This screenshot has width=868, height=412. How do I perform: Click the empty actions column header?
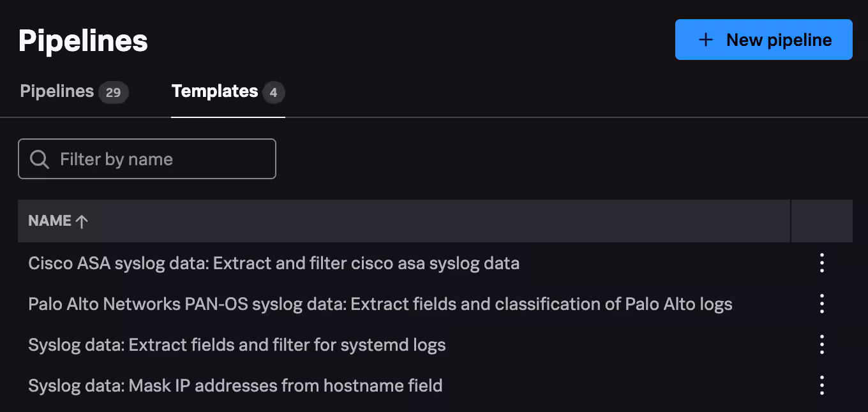click(x=821, y=221)
